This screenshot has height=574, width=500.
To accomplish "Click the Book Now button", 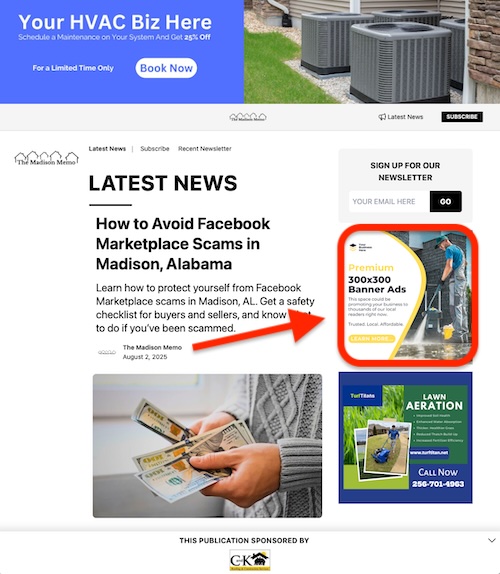I will click(x=166, y=68).
